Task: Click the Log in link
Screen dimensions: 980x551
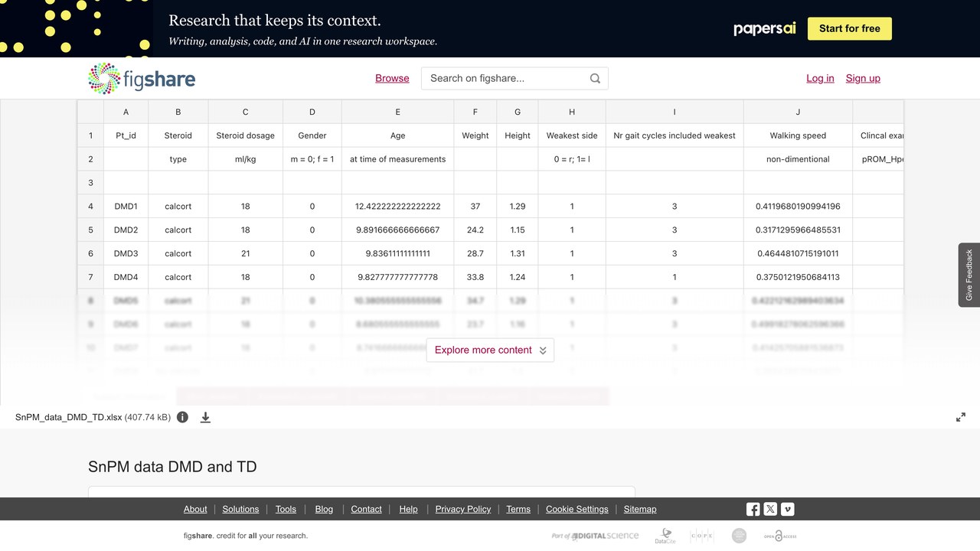Action: [820, 78]
